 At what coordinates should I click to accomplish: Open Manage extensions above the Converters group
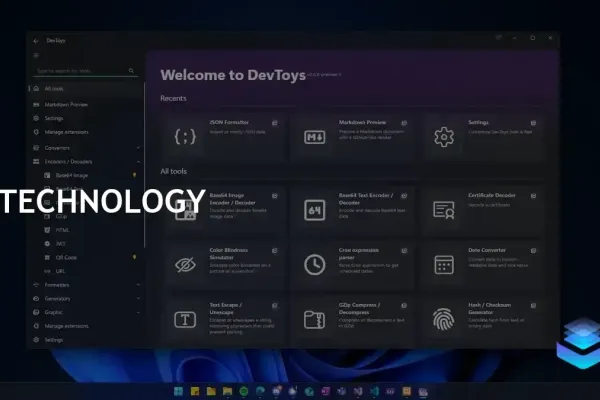click(86, 132)
